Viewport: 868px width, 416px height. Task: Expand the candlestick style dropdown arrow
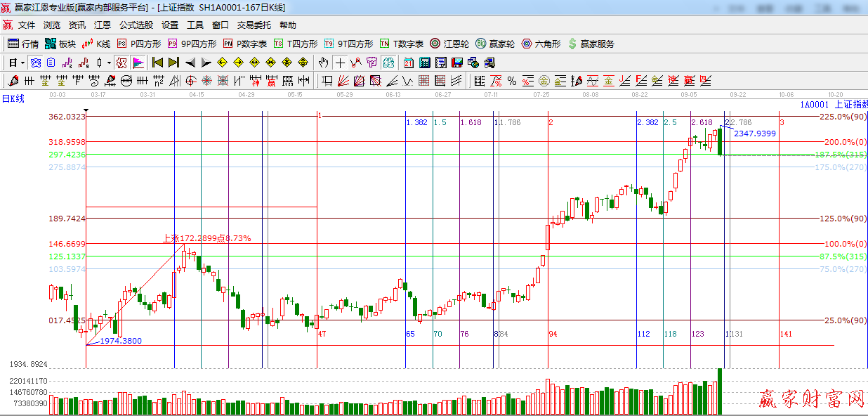(108, 63)
